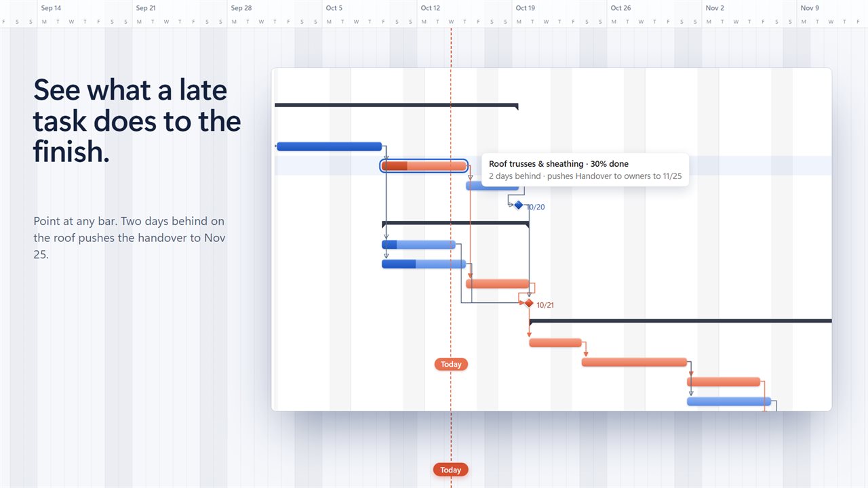868x488 pixels.
Task: Click the Sep 21 week header
Action: pos(146,8)
